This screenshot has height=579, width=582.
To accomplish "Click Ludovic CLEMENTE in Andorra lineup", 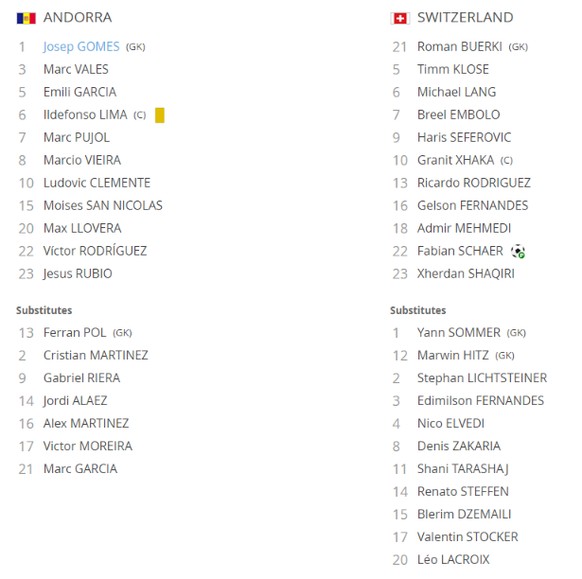I will pos(97,183).
